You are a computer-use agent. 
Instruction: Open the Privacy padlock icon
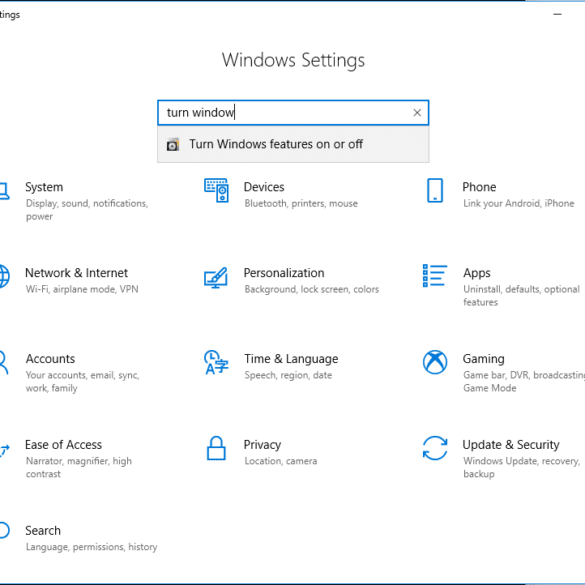(216, 448)
